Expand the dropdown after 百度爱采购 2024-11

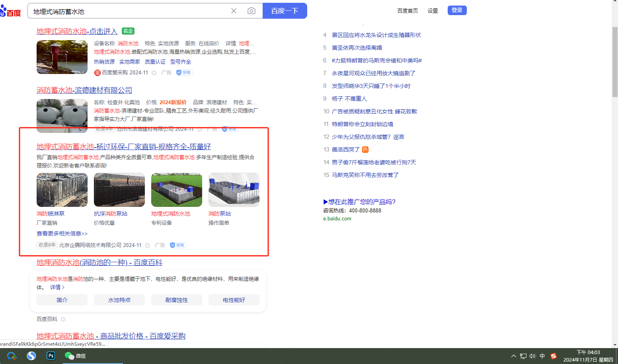pos(154,73)
